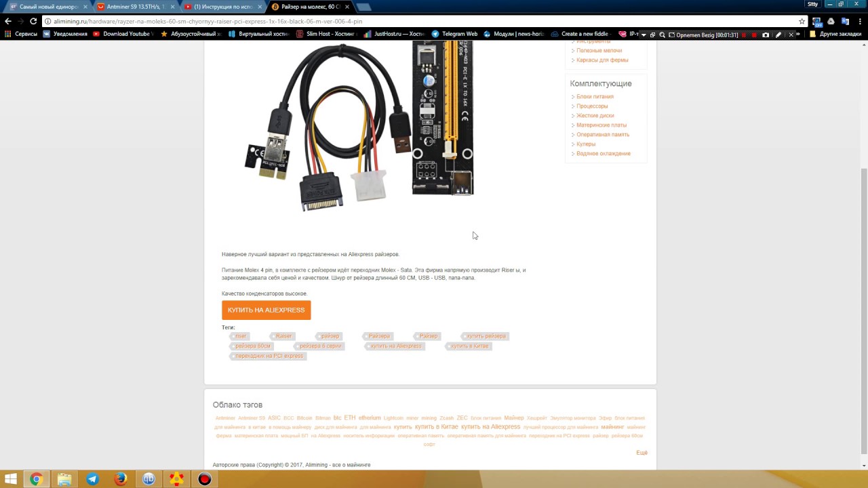Open the 'Сервисы' apps bookmark
This screenshot has width=868, height=488.
[21, 34]
